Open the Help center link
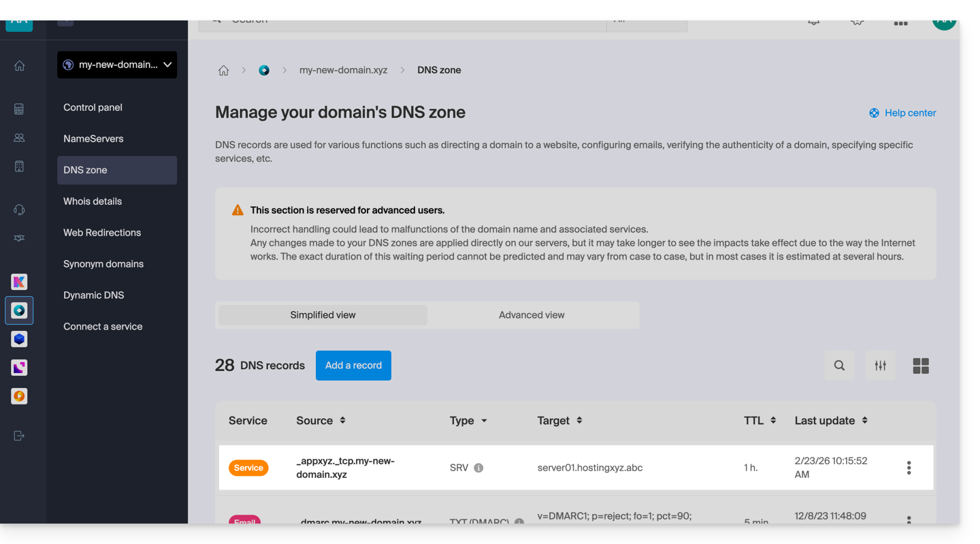Image resolution: width=980 pixels, height=544 pixels. tap(902, 113)
